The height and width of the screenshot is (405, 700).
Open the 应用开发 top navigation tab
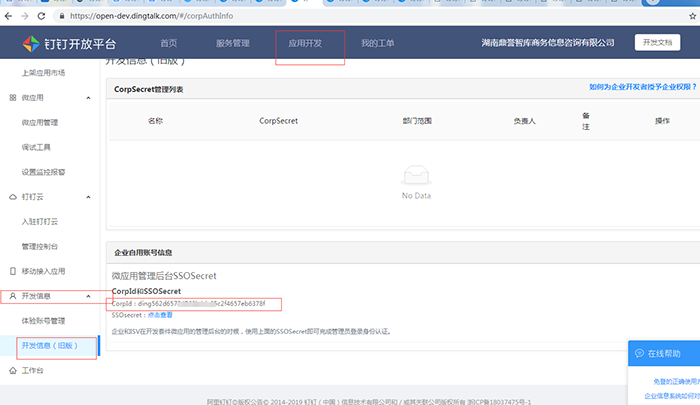[305, 43]
